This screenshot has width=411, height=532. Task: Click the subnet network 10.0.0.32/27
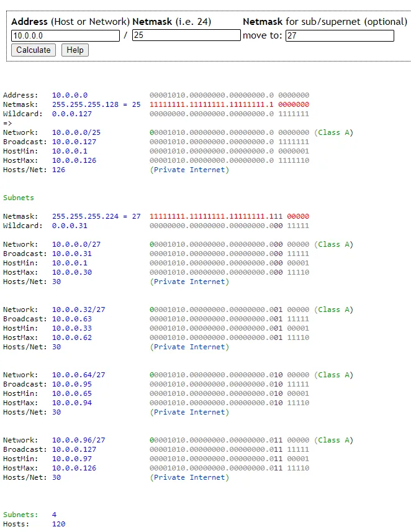79,310
